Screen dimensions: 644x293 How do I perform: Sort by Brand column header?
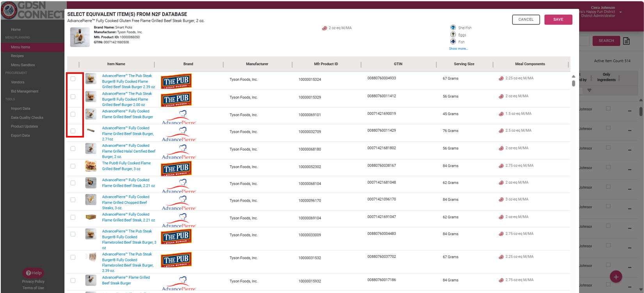188,64
